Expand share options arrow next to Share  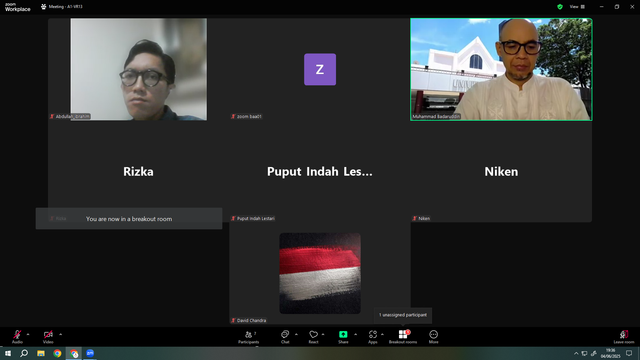click(x=356, y=334)
